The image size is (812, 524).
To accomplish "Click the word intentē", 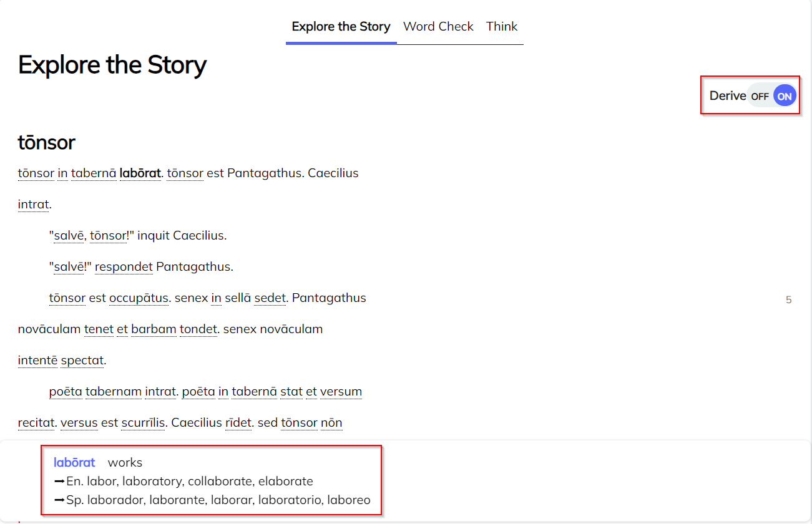I will point(37,361).
